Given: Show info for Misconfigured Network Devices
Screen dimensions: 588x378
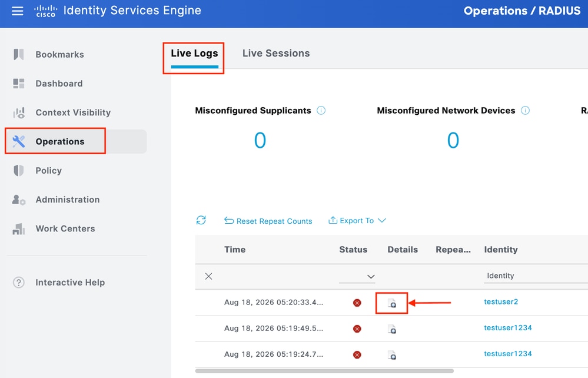Looking at the screenshot, I should (526, 110).
